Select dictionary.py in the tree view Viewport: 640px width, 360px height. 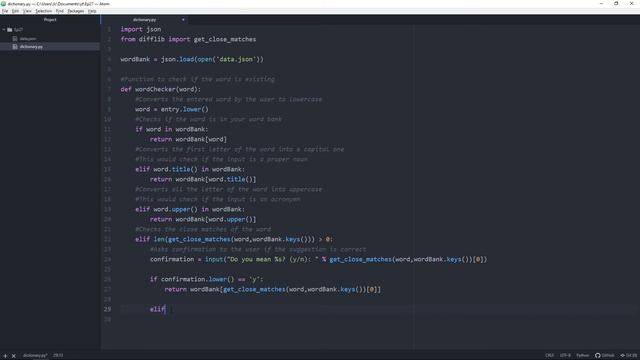click(x=31, y=47)
